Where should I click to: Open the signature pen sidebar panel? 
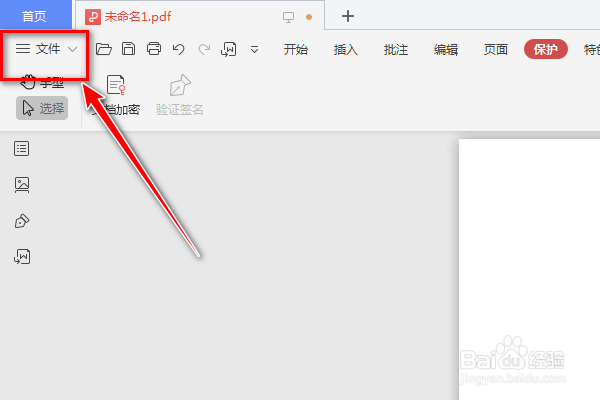22,221
